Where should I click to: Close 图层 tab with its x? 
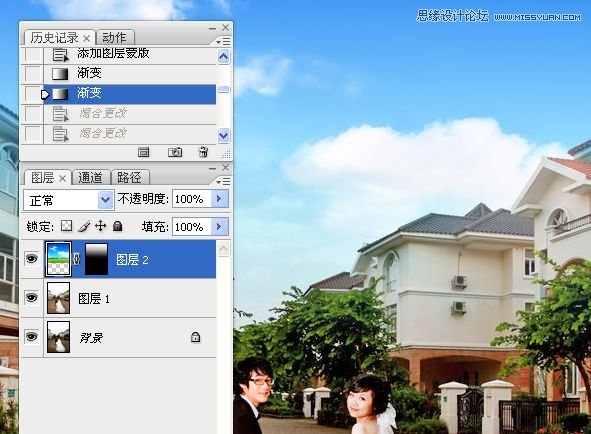[63, 178]
